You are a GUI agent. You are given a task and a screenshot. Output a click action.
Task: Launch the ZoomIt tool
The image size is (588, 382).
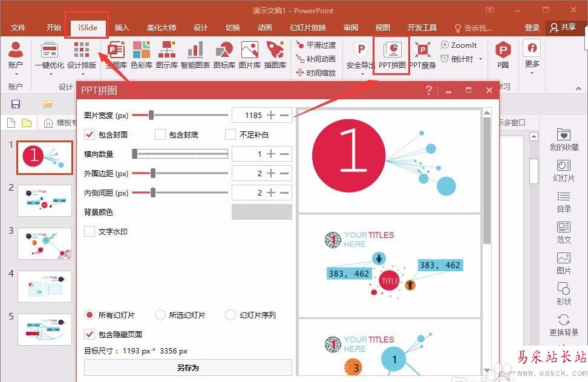[x=459, y=45]
